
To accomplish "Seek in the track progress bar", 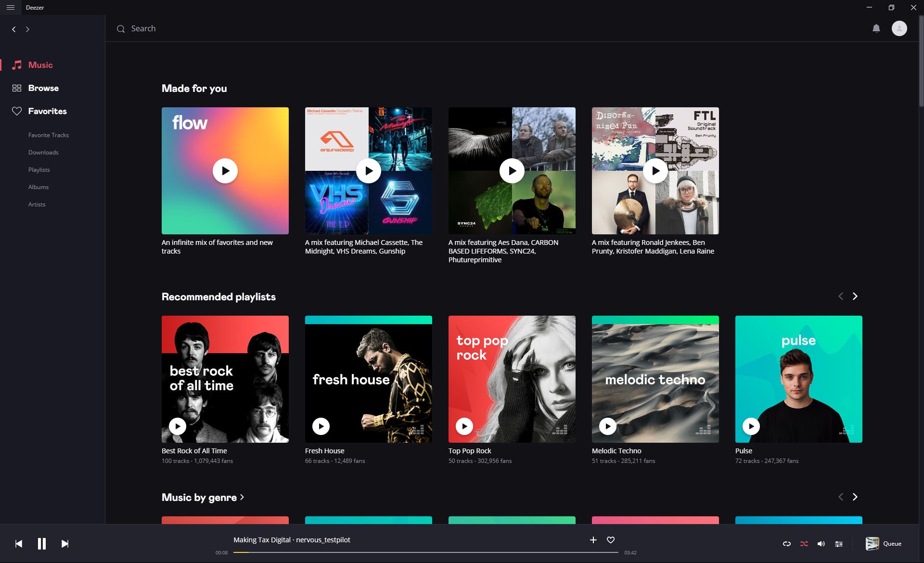I will (x=426, y=552).
